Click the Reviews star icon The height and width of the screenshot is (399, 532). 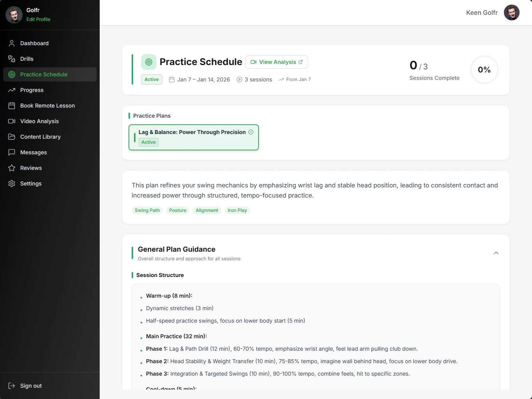point(12,168)
